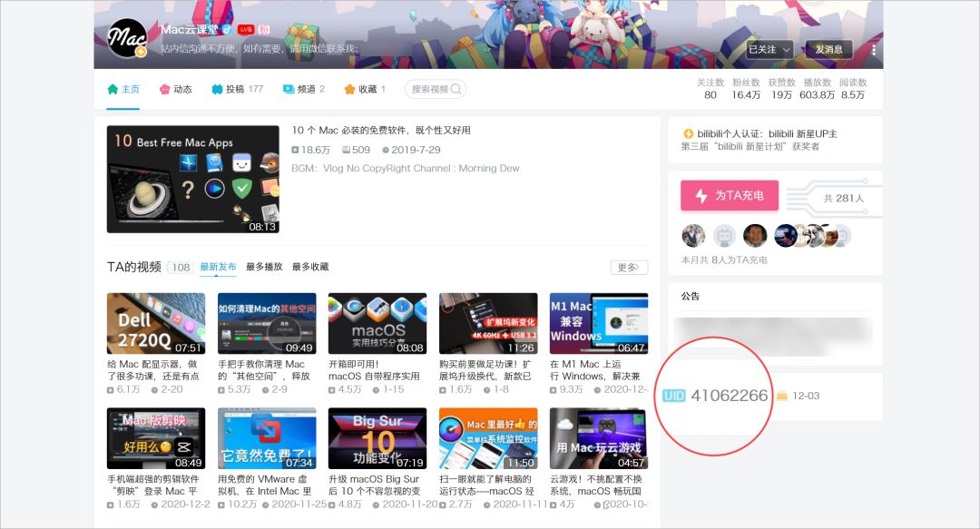Go to the 主页 home tab
This screenshot has height=529, width=980.
[x=123, y=89]
